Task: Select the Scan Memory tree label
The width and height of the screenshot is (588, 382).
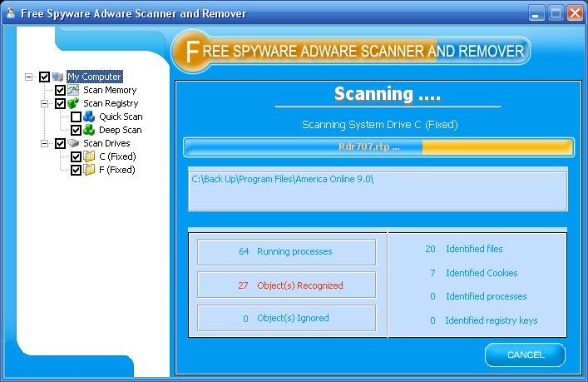Action: click(110, 90)
